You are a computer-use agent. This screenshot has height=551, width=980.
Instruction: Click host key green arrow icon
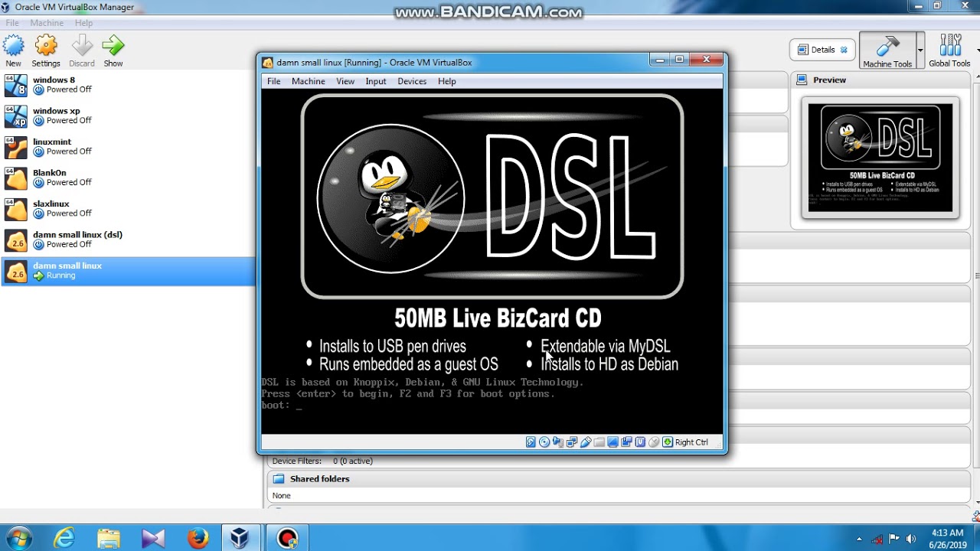click(668, 442)
